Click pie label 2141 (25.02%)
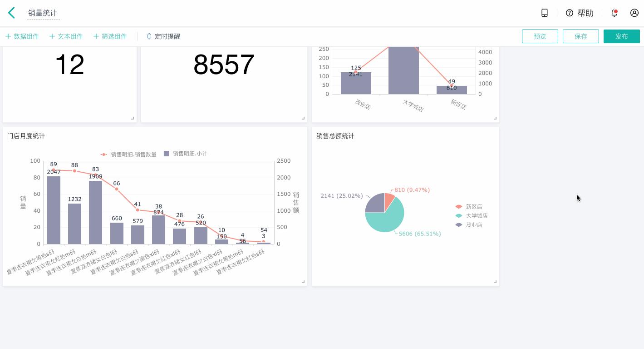 pos(342,196)
